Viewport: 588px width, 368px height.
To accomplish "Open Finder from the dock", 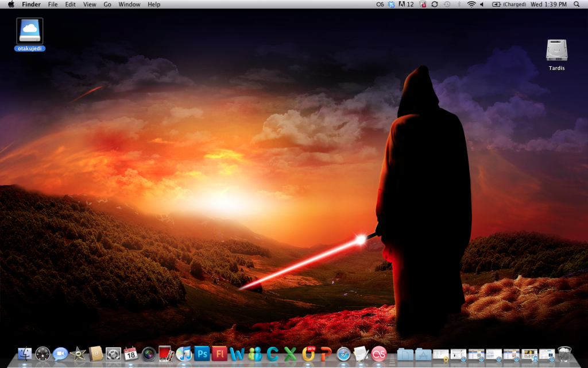I will [x=25, y=354].
